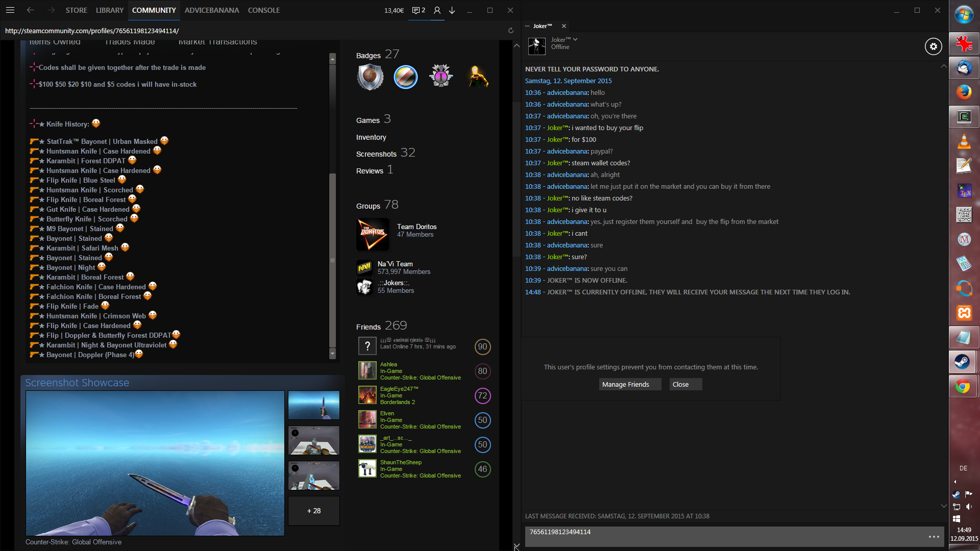Open the chat notifications icon

[x=418, y=10]
